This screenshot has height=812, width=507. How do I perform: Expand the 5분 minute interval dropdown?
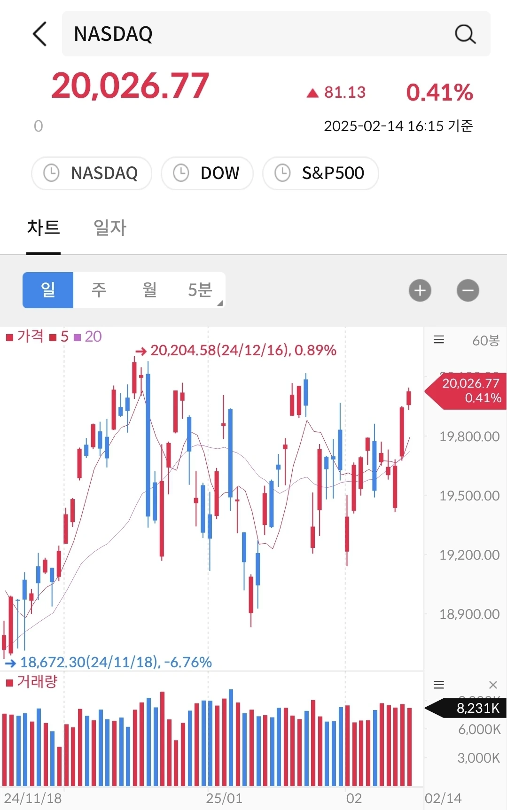point(201,290)
